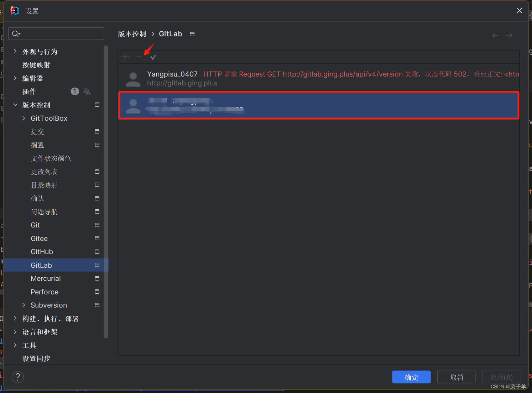Click the project icon on 确认 row
The width and height of the screenshot is (532, 393).
coord(97,198)
